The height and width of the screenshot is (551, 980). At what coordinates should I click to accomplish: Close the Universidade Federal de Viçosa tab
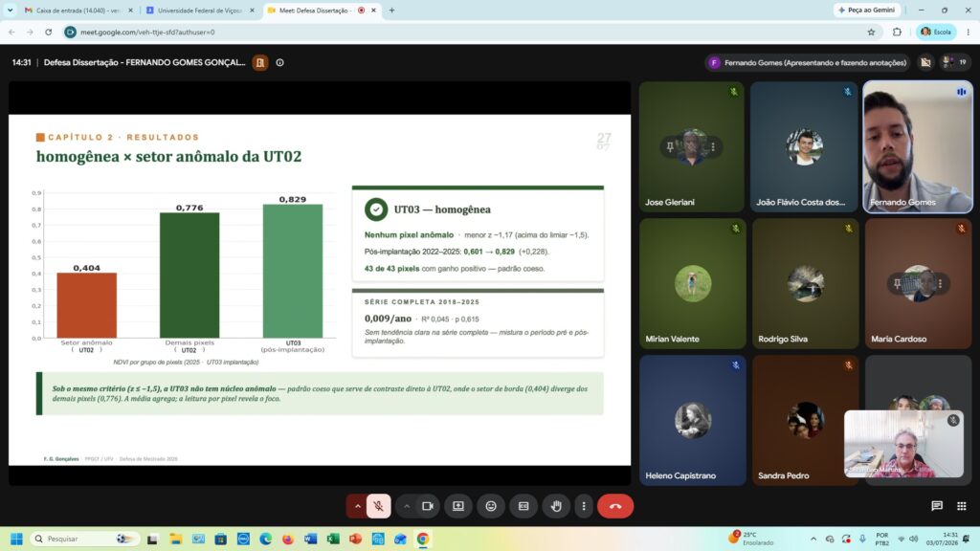(252, 11)
